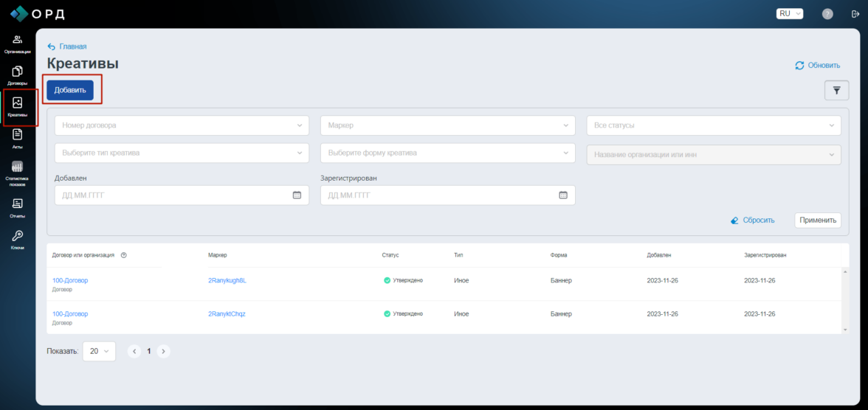
Task: Click the logout icon in header
Action: 855,14
